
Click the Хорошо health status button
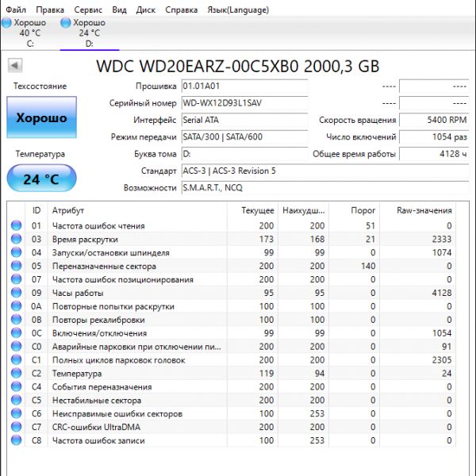coord(41,117)
